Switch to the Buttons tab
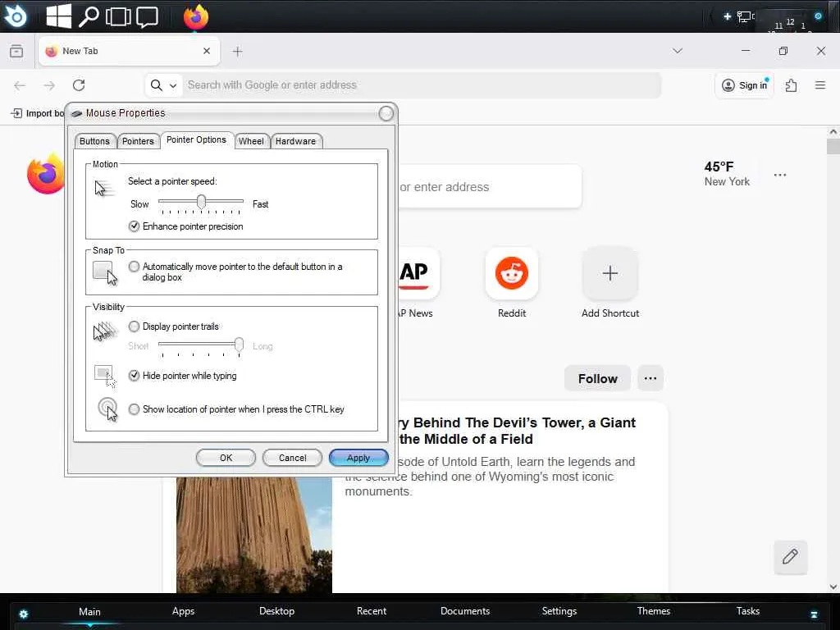 94,141
